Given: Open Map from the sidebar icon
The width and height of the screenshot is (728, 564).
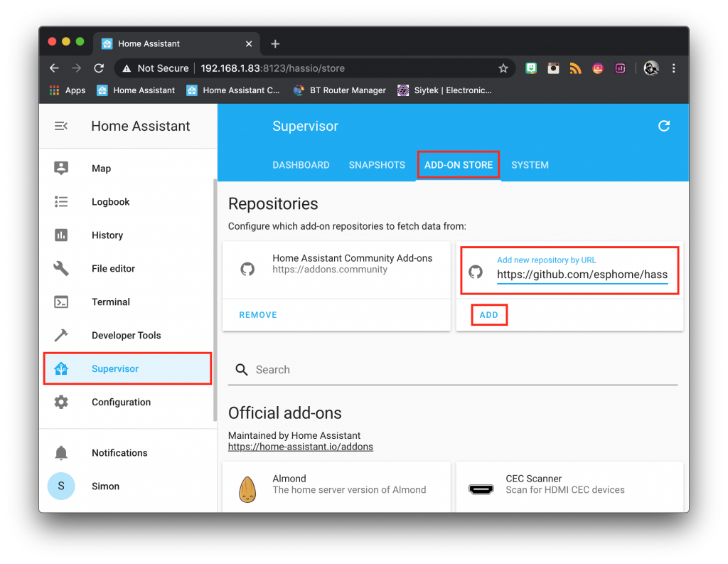Looking at the screenshot, I should tap(61, 168).
